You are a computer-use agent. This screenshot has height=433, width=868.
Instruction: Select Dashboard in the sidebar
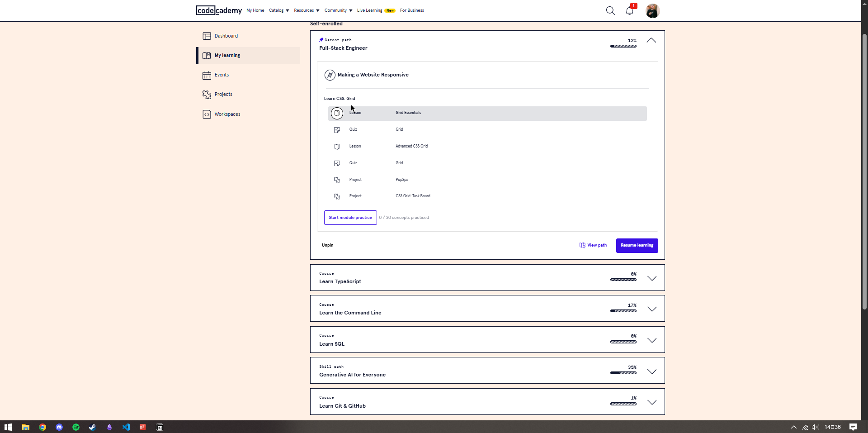(248, 36)
